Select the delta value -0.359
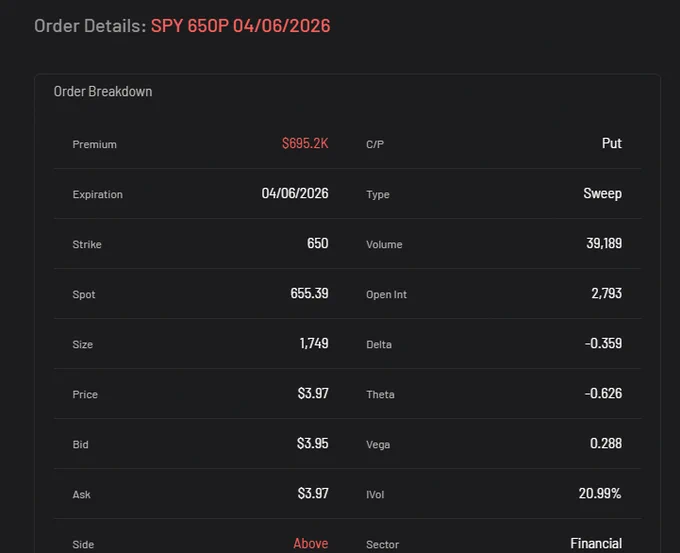Viewport: 680px width, 553px height. click(x=603, y=344)
